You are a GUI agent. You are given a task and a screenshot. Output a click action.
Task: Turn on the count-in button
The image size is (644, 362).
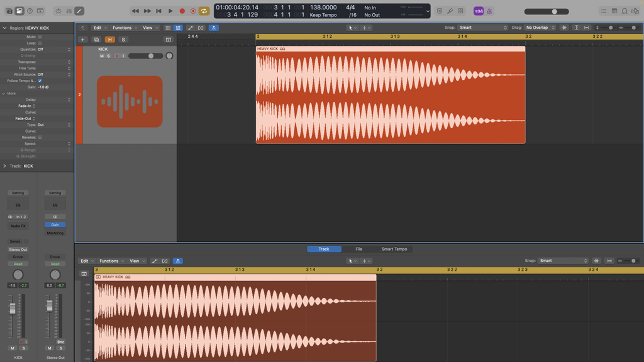point(479,11)
